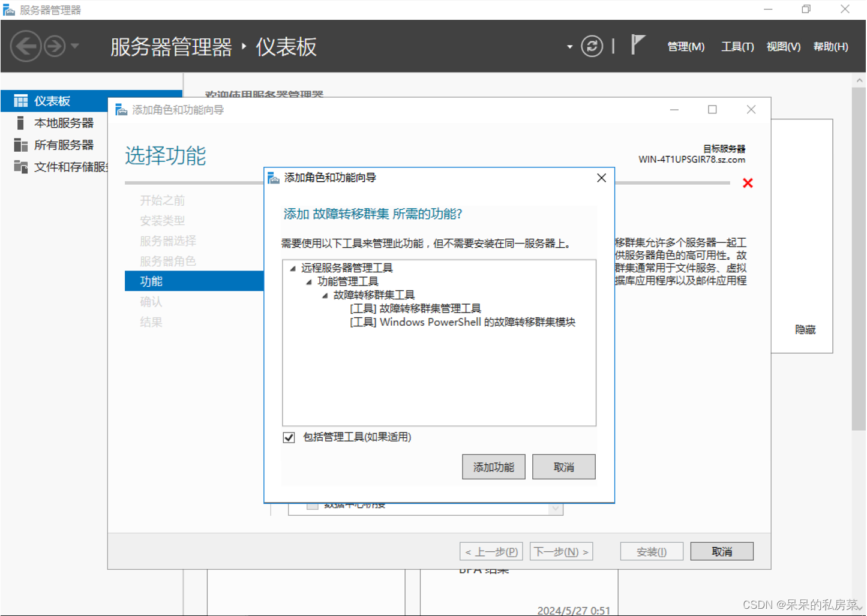Select the 服务器角色 wizard step
This screenshot has width=867, height=616.
point(168,262)
